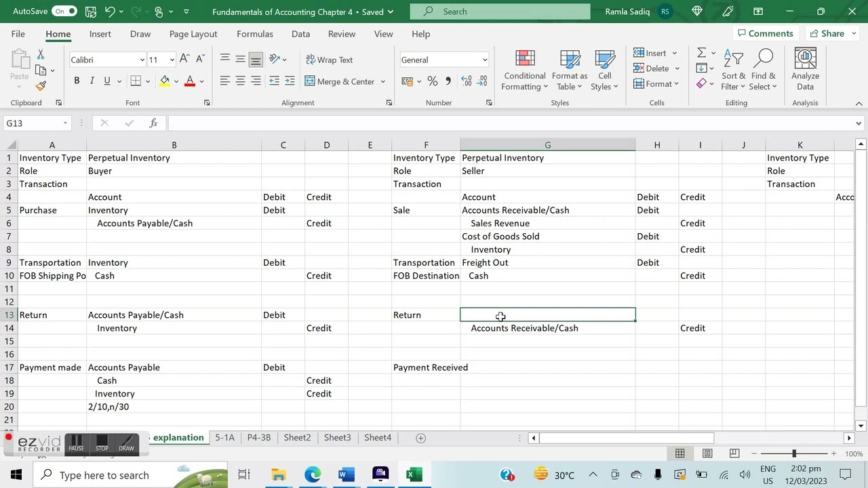
Task: Apply Comma Style format
Action: coord(448,81)
